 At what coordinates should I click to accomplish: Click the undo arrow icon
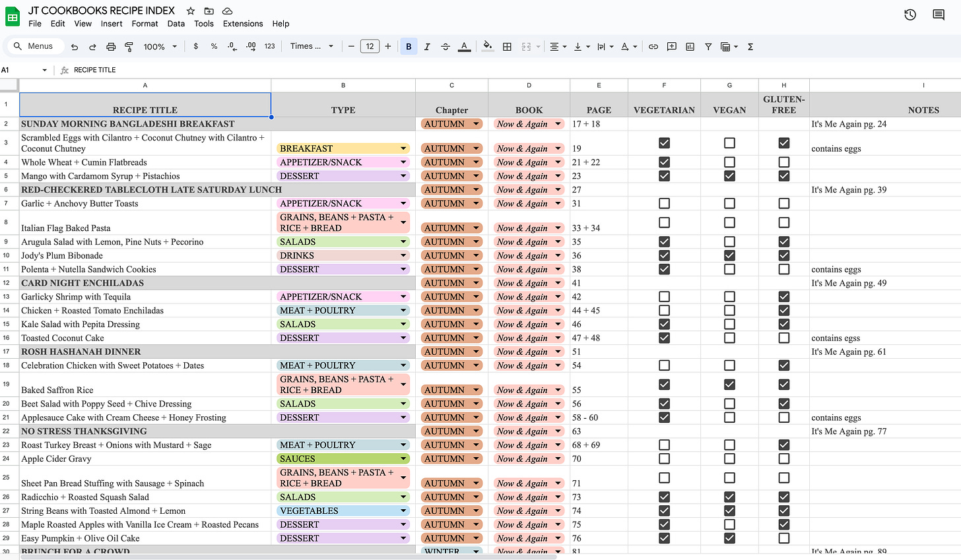coord(75,47)
